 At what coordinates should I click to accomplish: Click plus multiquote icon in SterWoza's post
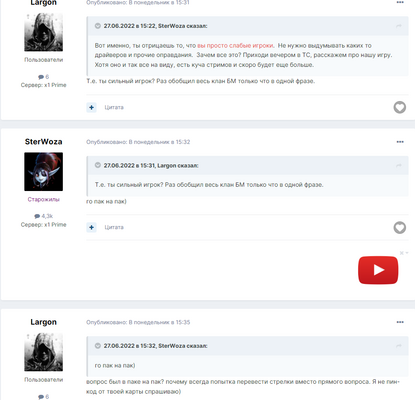click(x=91, y=227)
